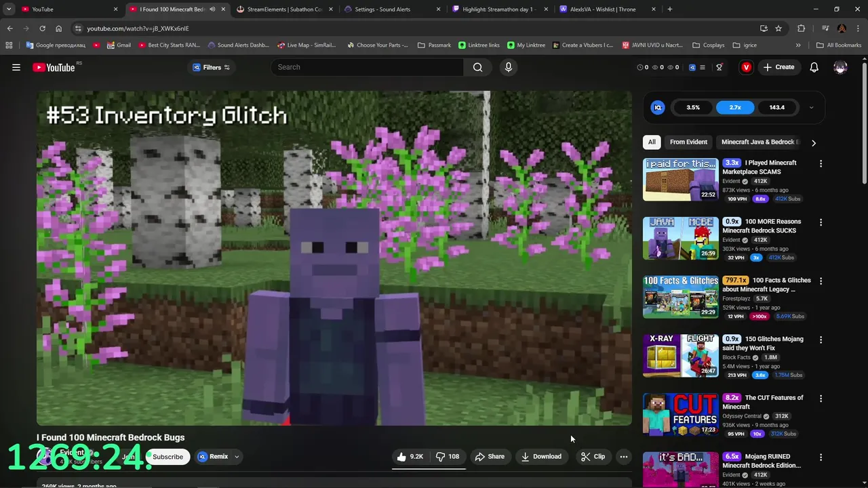Start voice search with the microphone icon
Image resolution: width=868 pixels, height=488 pixels.
[509, 67]
